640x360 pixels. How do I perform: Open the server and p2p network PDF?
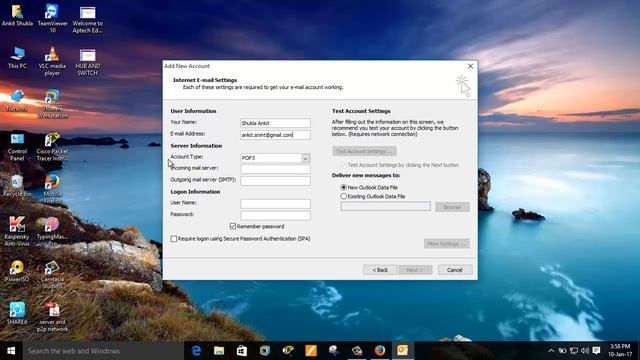[x=52, y=317]
